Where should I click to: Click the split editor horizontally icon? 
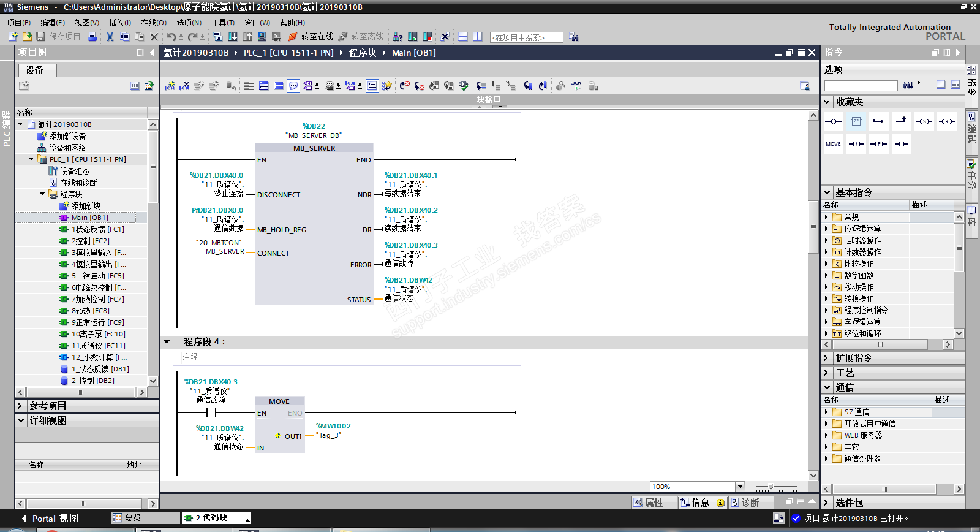(463, 37)
